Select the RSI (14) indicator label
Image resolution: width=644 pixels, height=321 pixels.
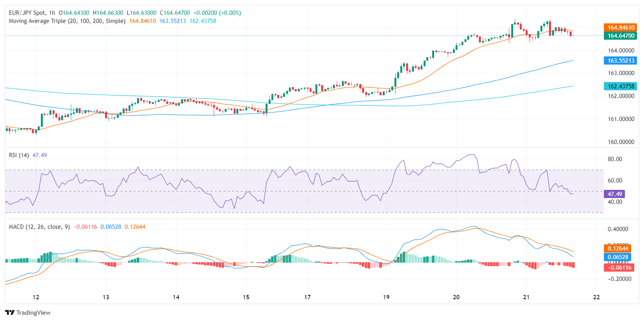[19, 155]
